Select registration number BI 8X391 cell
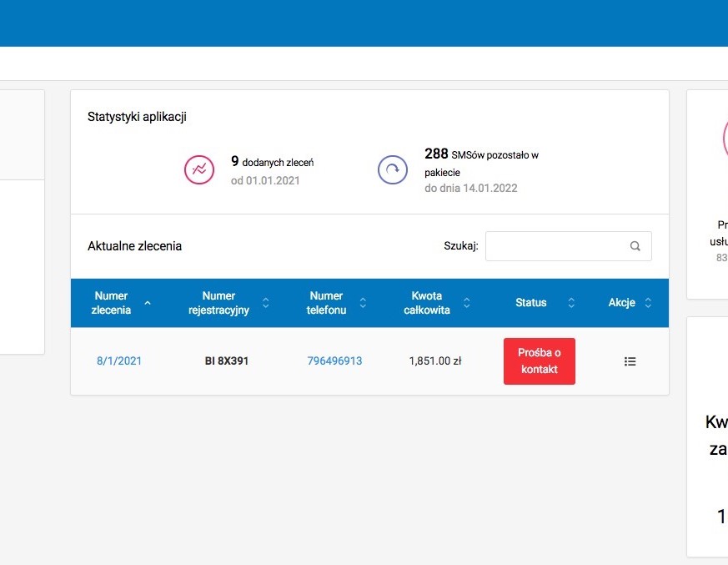 pyautogui.click(x=227, y=361)
